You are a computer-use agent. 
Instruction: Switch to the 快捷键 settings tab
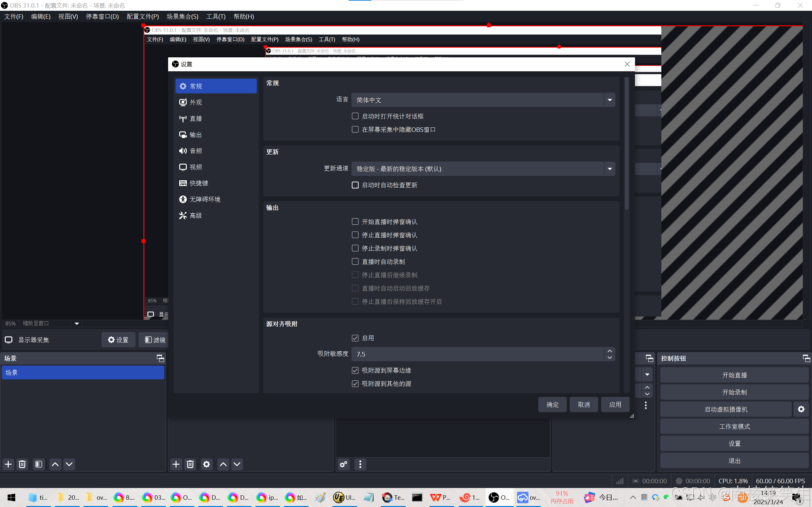point(199,183)
